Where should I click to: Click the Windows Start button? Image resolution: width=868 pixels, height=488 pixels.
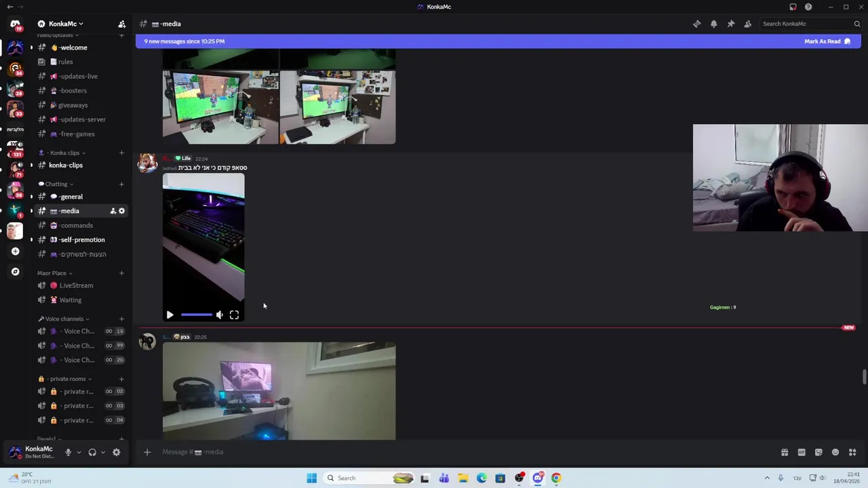click(x=311, y=478)
